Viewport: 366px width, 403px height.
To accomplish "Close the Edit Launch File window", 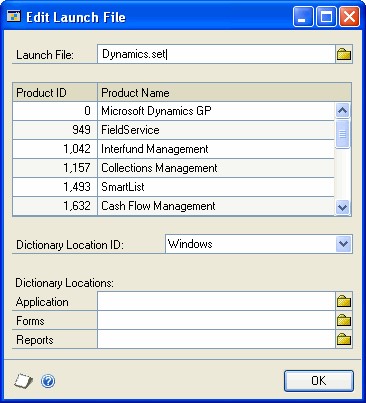I will point(349,17).
